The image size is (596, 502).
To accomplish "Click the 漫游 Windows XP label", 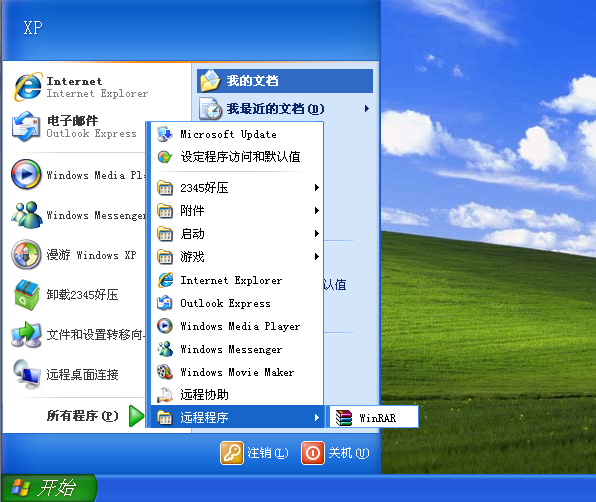I will pyautogui.click(x=91, y=255).
